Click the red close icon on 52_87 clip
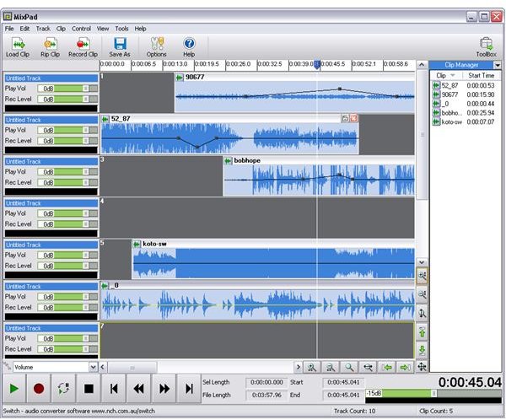The image size is (506, 420). (353, 118)
